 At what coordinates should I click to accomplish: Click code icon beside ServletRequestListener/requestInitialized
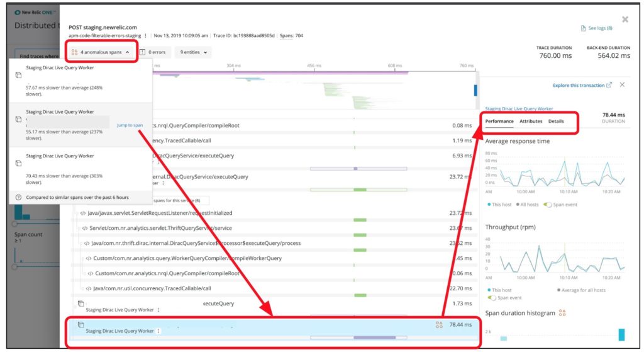click(x=83, y=213)
